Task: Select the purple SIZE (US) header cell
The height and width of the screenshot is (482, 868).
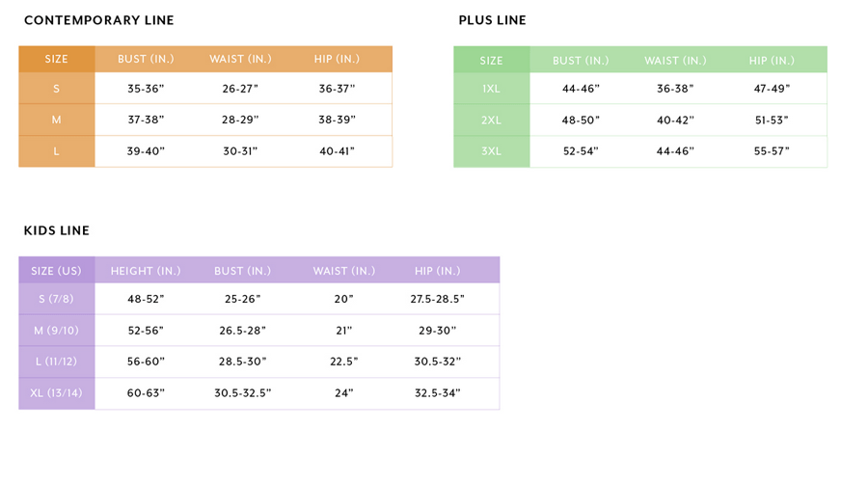Action: [x=57, y=271]
